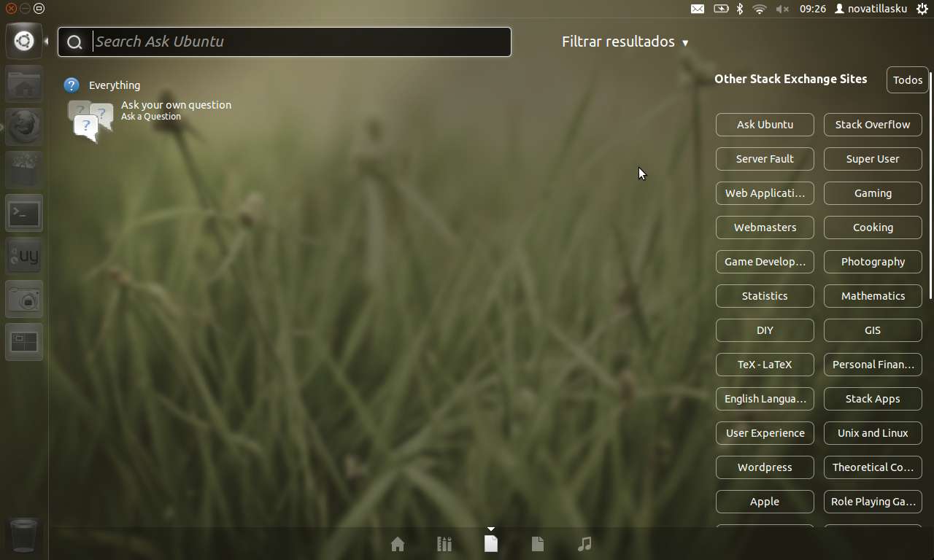Select the Photography filter button
This screenshot has width=934, height=560.
(x=873, y=262)
